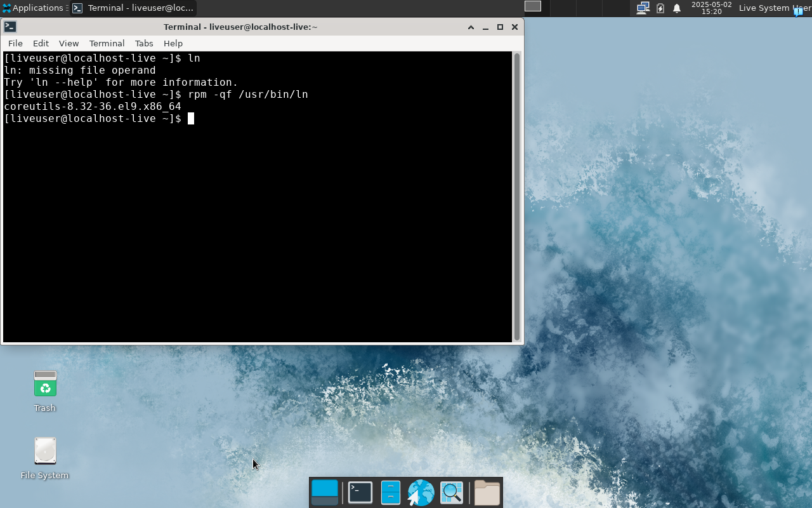Image resolution: width=812 pixels, height=508 pixels.
Task: Open File Manager cabinet icon in dock
Action: point(390,493)
